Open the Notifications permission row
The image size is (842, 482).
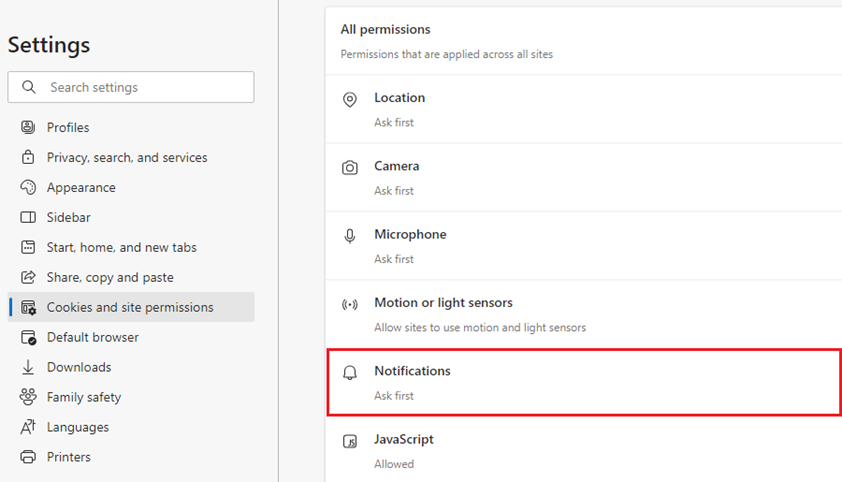click(584, 382)
